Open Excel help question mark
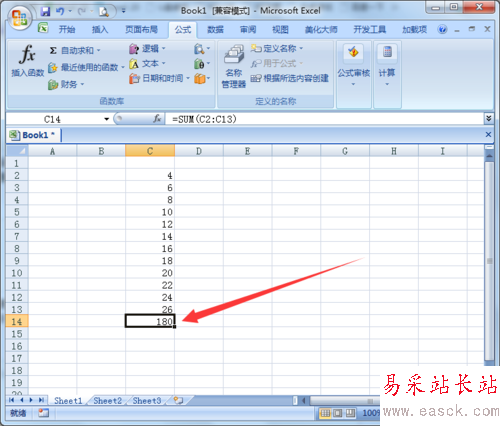Viewport: 500px width, 426px height. [x=442, y=29]
